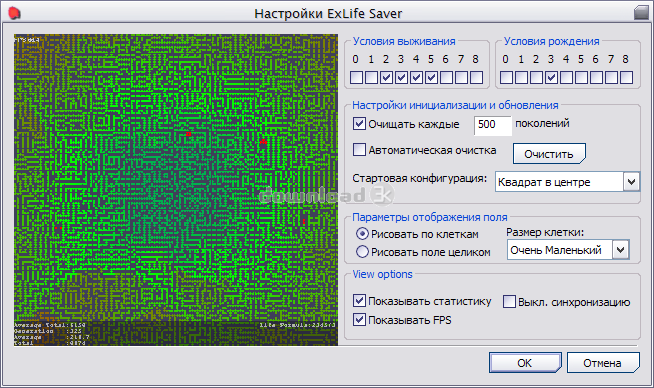The image size is (654, 388).
Task: Uncheck birth condition checkbox 3
Action: click(551, 78)
